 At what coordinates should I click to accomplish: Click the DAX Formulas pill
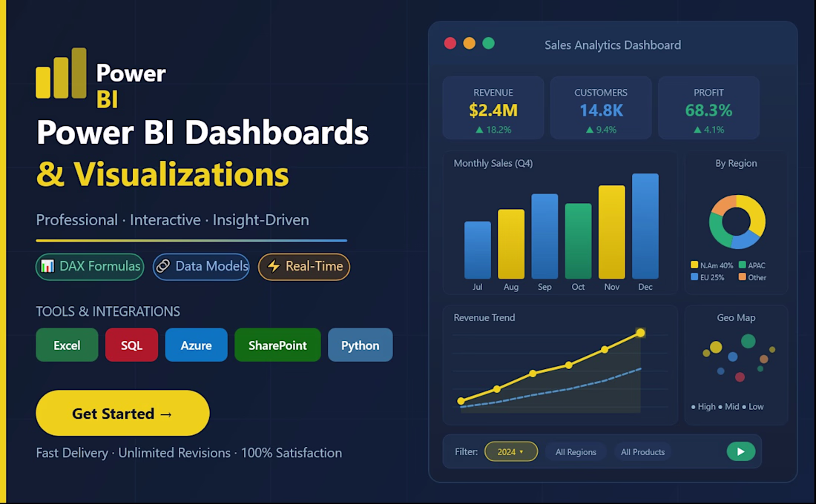(90, 266)
